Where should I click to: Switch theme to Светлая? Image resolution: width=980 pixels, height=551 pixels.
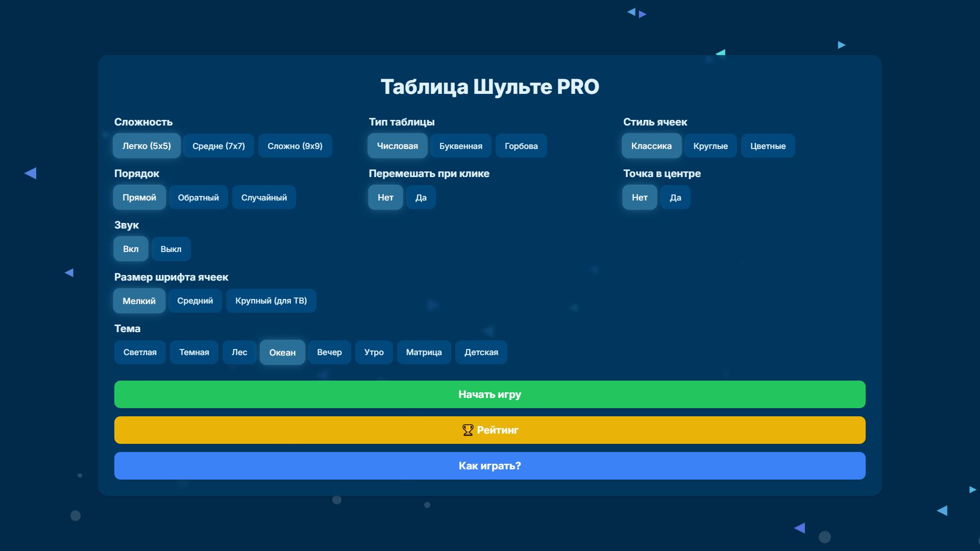click(x=140, y=352)
